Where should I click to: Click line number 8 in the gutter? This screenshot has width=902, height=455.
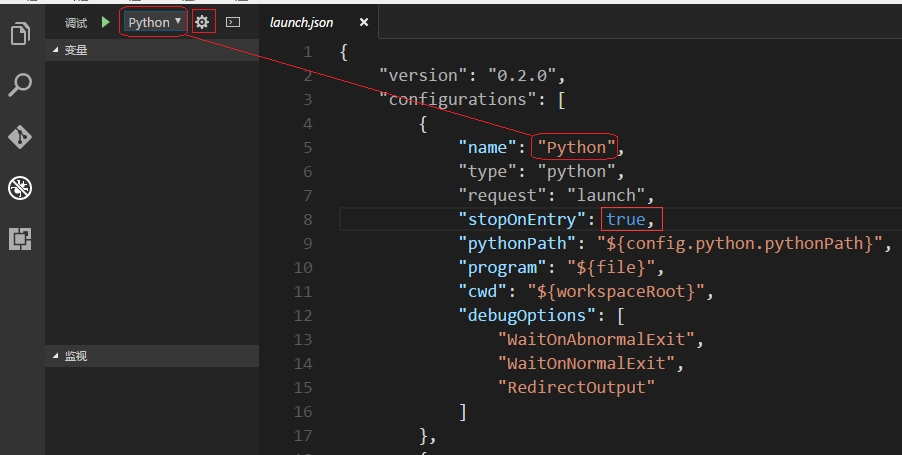[x=307, y=219]
